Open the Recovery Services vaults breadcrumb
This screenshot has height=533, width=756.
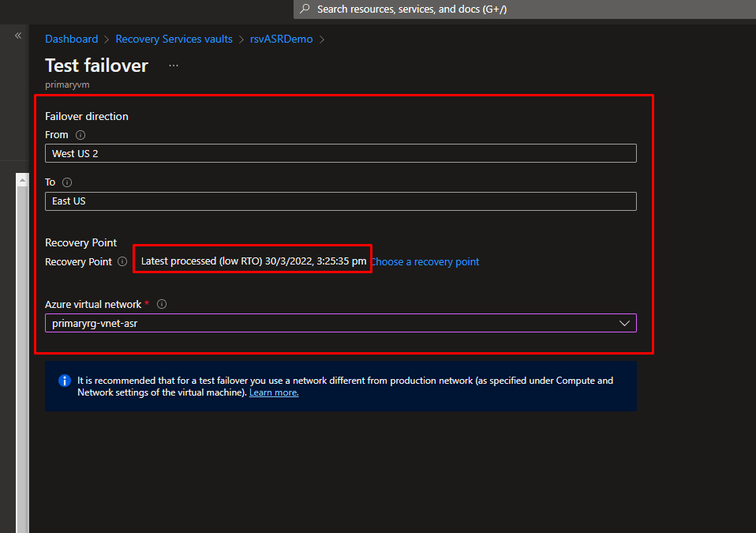174,39
